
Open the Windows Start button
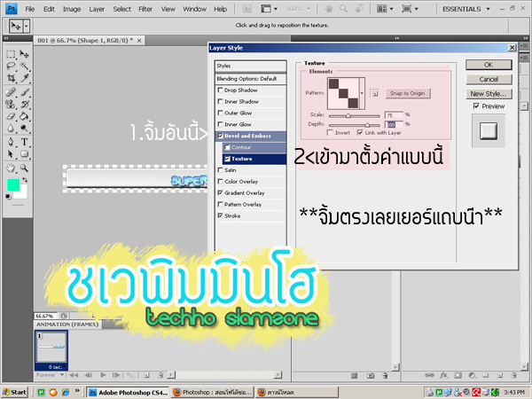pyautogui.click(x=14, y=392)
